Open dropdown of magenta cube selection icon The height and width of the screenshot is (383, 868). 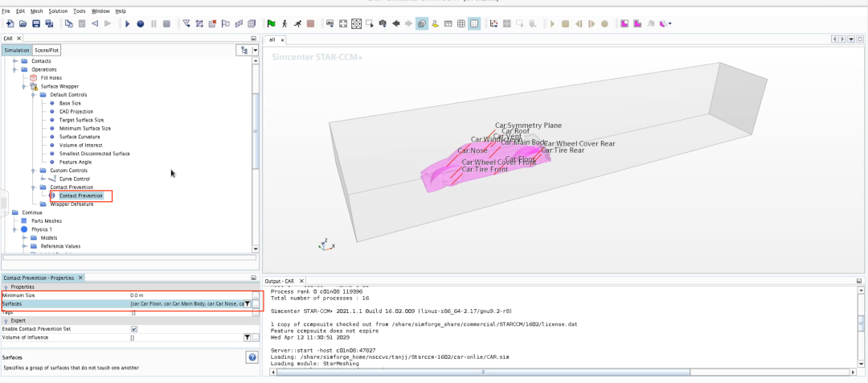click(670, 24)
